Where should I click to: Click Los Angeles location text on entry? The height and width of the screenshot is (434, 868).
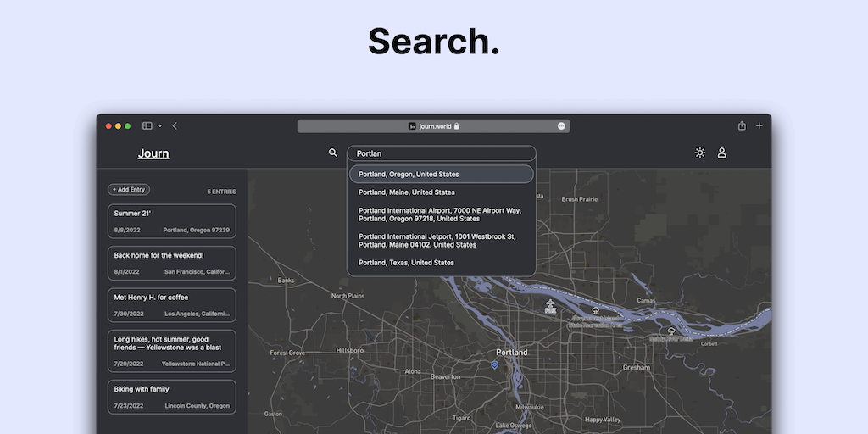click(197, 314)
